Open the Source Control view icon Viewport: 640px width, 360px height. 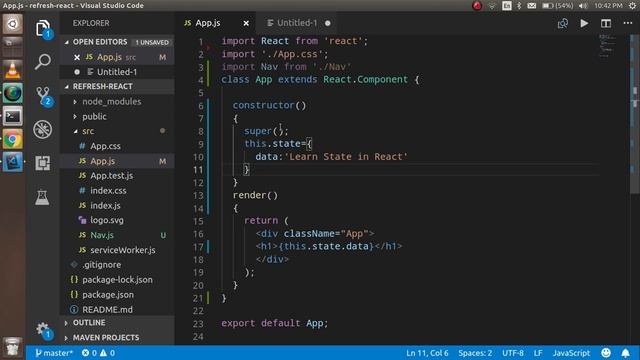coord(43,96)
